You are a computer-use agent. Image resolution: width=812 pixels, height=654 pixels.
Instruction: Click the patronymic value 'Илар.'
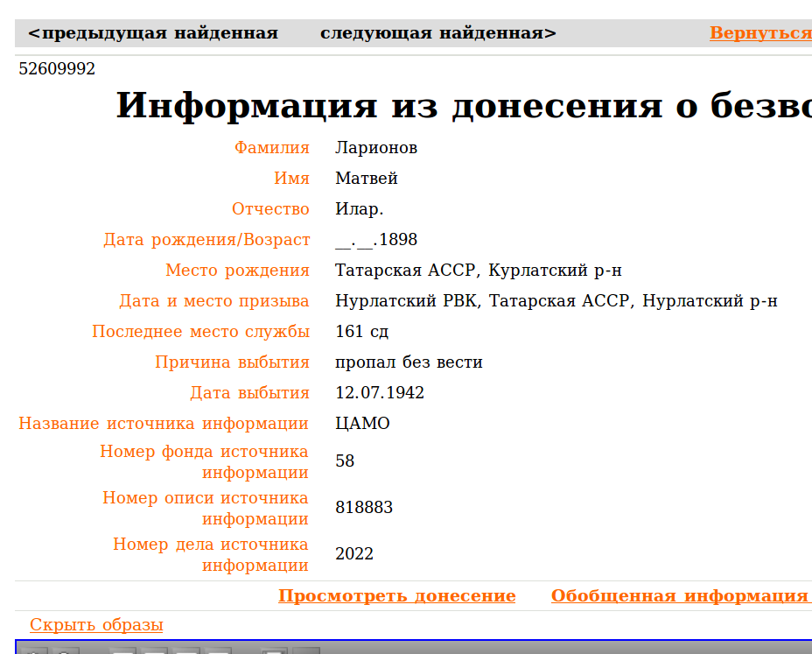pos(360,209)
